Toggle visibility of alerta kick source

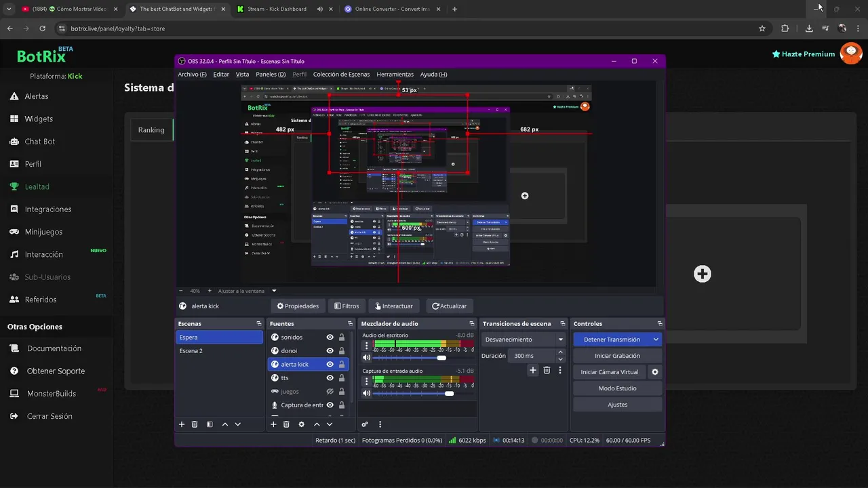pyautogui.click(x=330, y=364)
